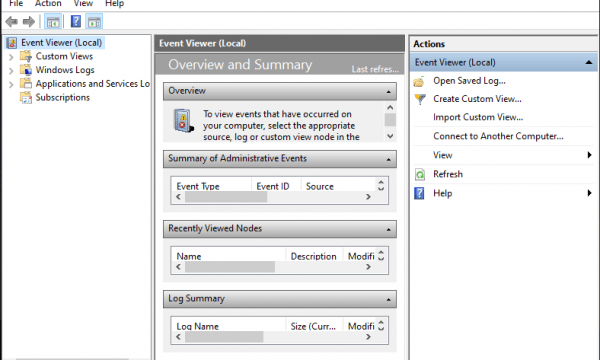Click the Refresh action label
The image size is (600, 360).
tap(448, 174)
